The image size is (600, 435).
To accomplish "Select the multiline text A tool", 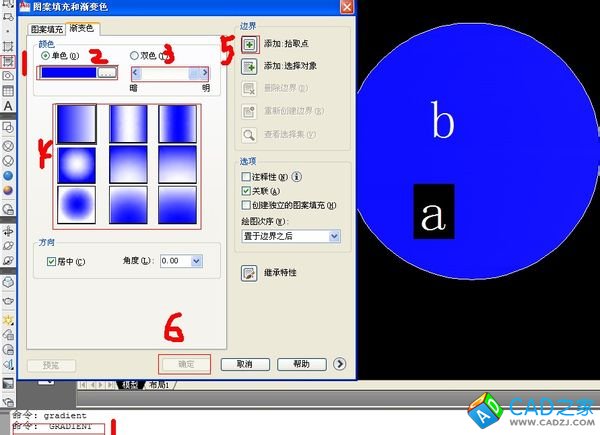I will pos(8,105).
